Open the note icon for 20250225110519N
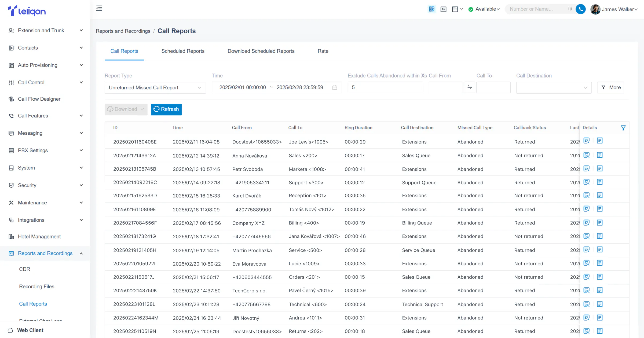This screenshot has height=338, width=644. pos(600,331)
